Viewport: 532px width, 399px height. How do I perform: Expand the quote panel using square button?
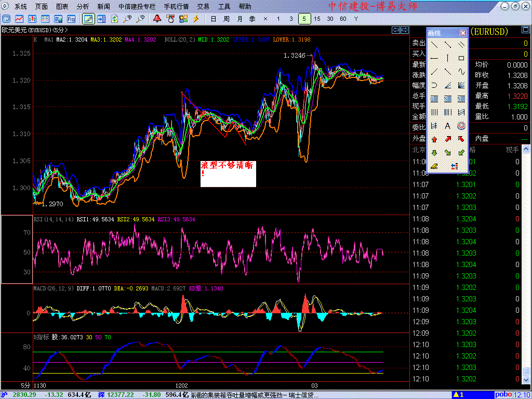click(x=525, y=31)
